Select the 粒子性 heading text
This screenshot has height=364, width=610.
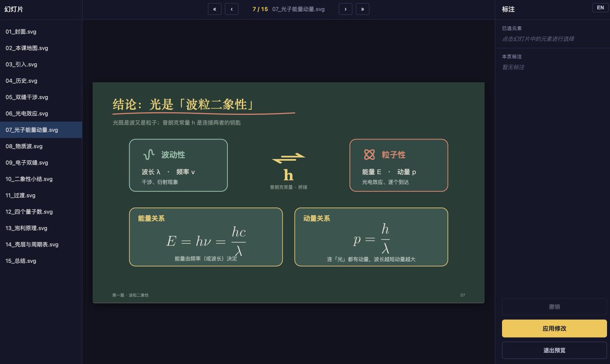click(x=393, y=155)
